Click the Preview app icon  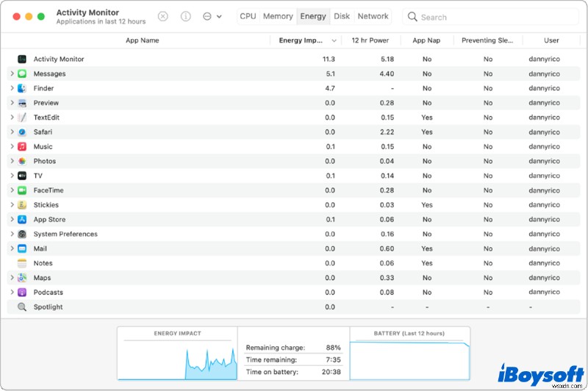[22, 103]
